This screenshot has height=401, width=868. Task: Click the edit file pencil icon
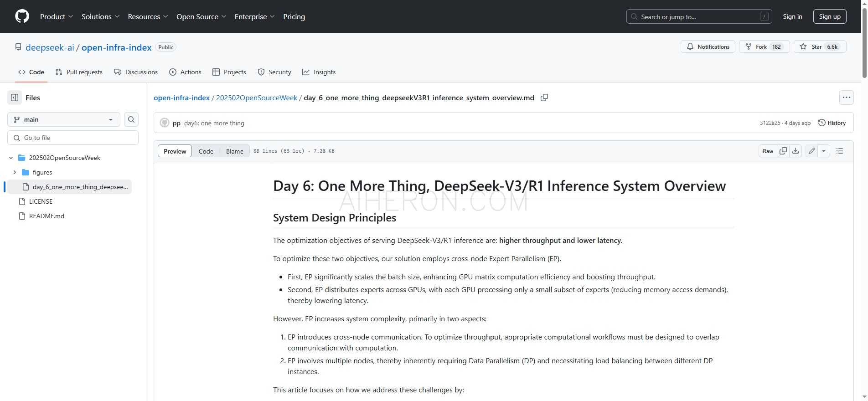pos(811,151)
